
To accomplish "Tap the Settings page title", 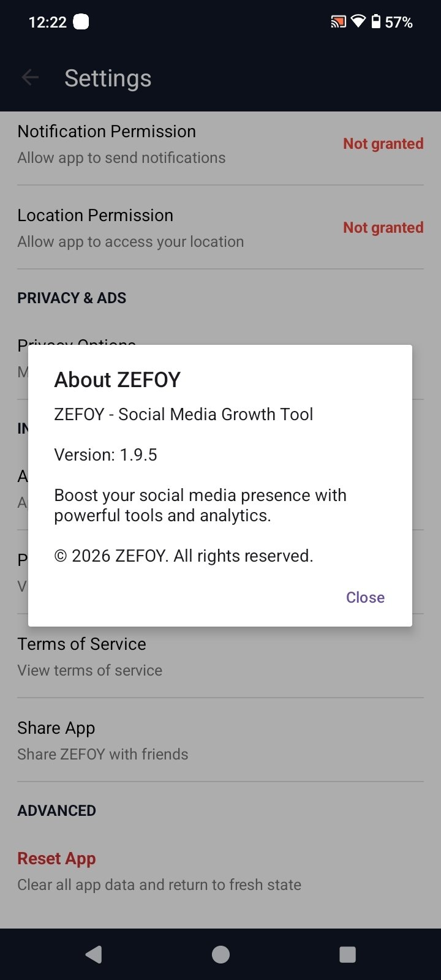I will [108, 78].
